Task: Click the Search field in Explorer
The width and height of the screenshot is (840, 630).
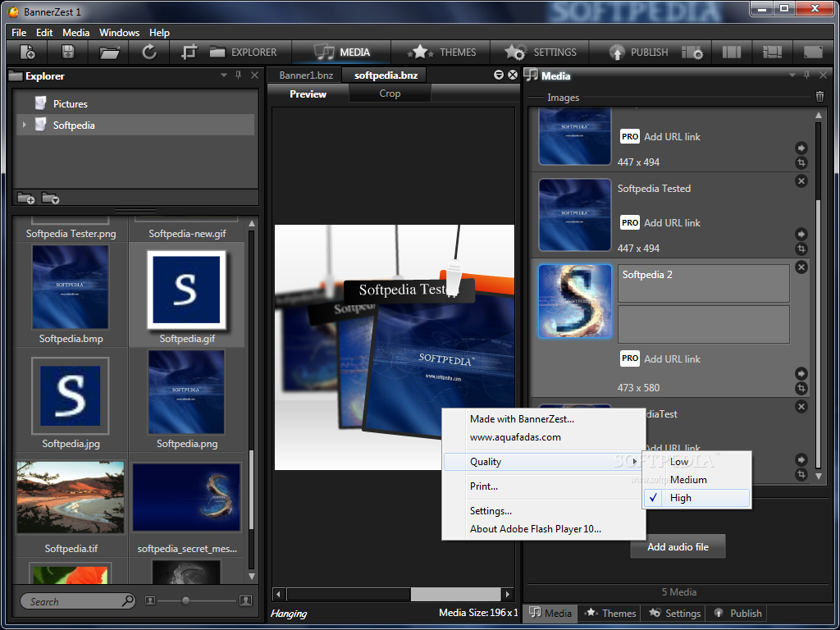Action: coord(77,601)
